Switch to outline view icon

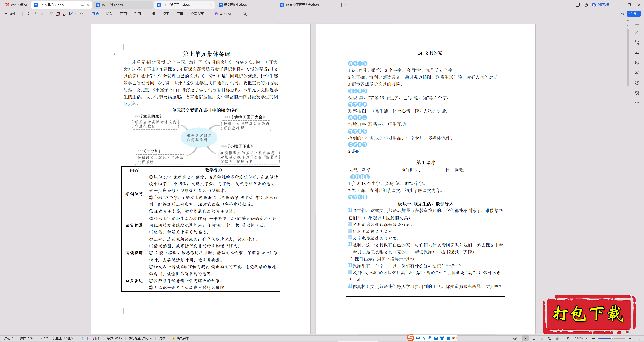[534, 338]
